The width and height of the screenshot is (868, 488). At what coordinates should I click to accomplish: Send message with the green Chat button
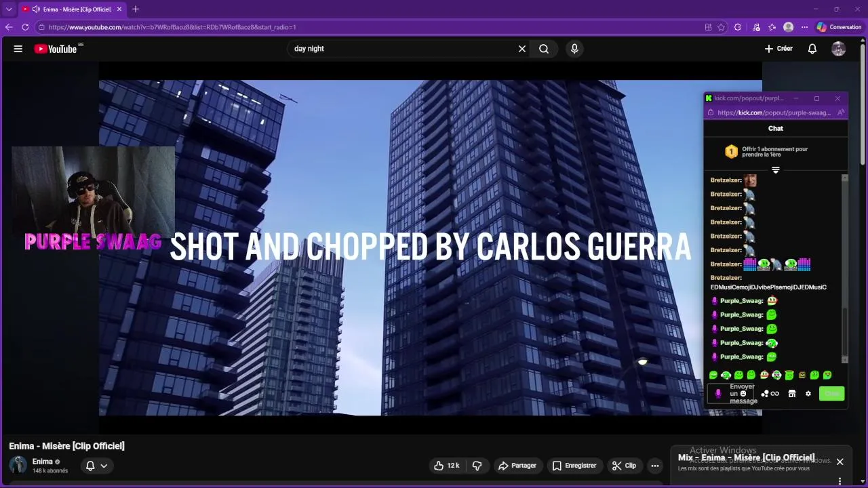coord(831,394)
